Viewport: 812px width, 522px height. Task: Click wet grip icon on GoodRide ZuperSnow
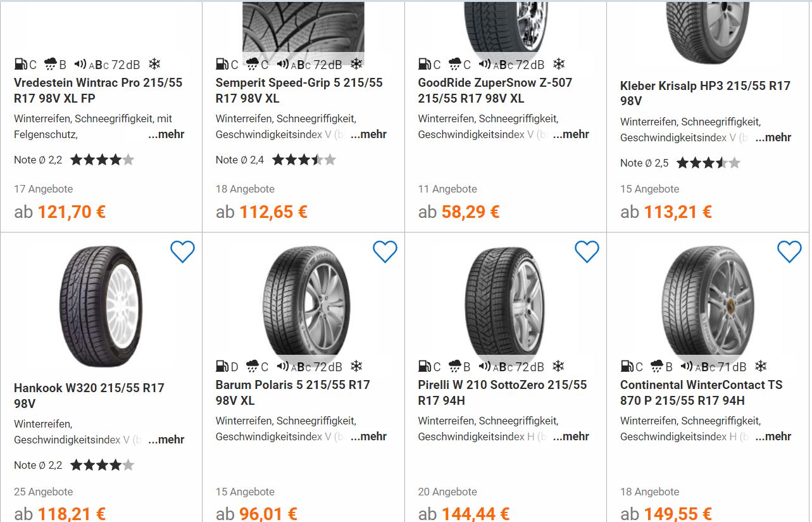455,64
